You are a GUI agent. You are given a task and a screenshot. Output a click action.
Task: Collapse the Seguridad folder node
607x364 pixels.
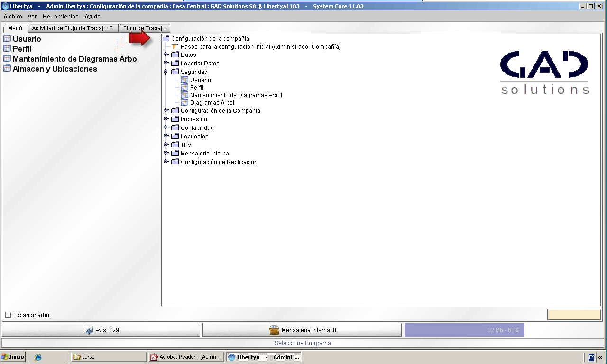coord(166,72)
